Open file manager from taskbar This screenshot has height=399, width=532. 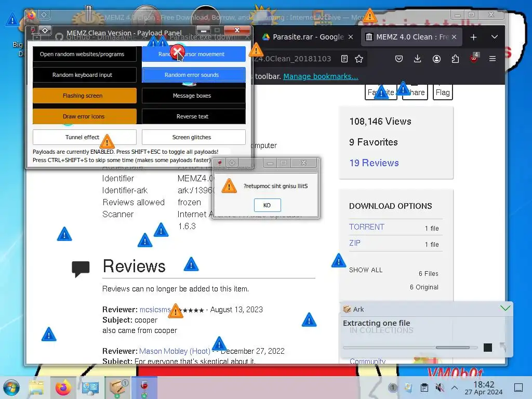click(x=36, y=388)
